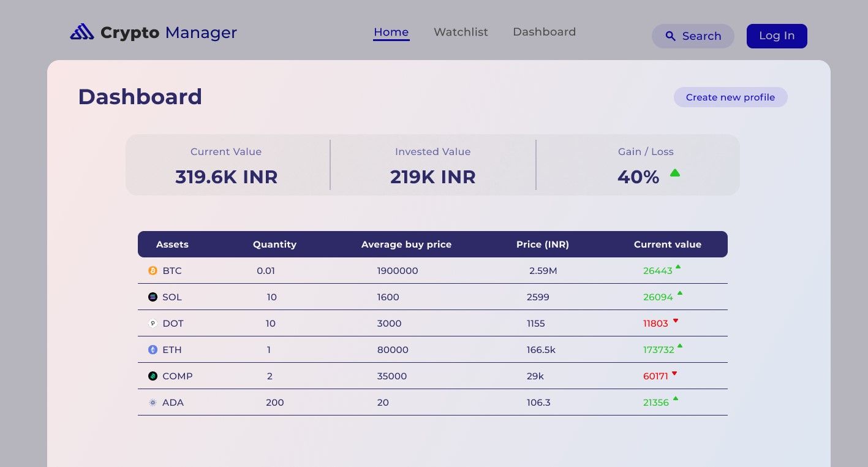Click Create new profile button

[730, 97]
